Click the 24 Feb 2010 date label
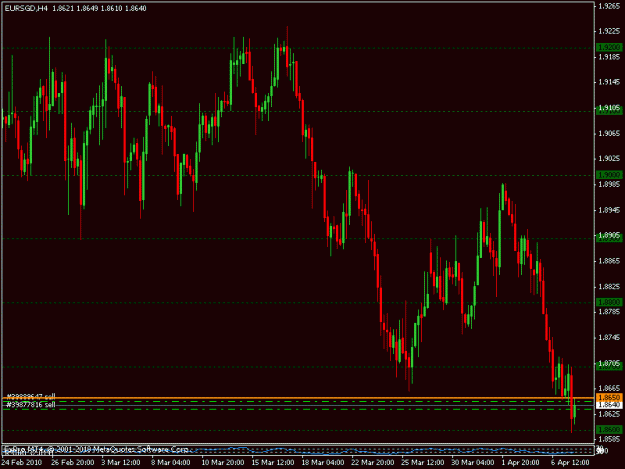The image size is (625, 469). (x=22, y=462)
